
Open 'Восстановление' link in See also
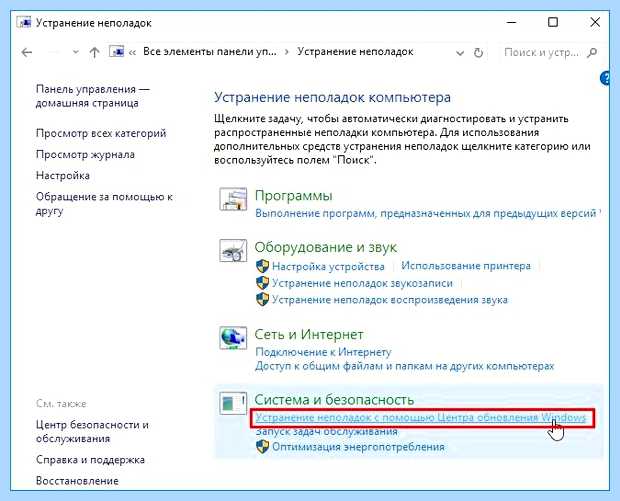77,481
